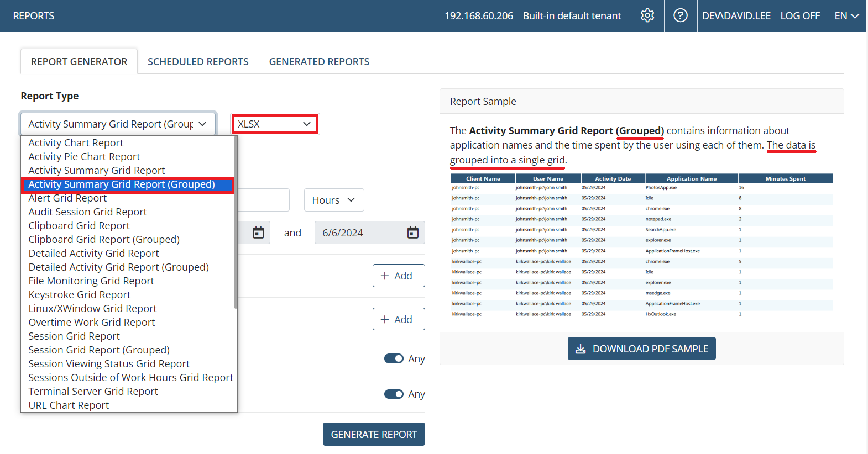Toggle the lower Any switch
The image size is (868, 454).
pos(394,394)
